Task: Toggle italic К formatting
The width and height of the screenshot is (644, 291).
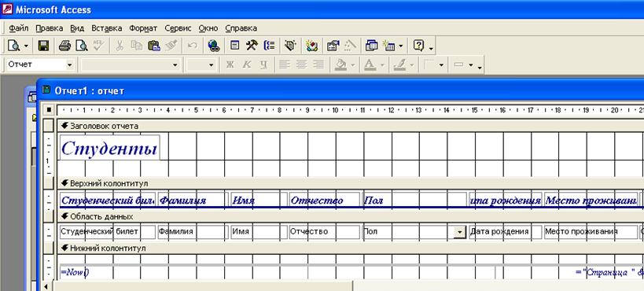Action: [x=247, y=64]
